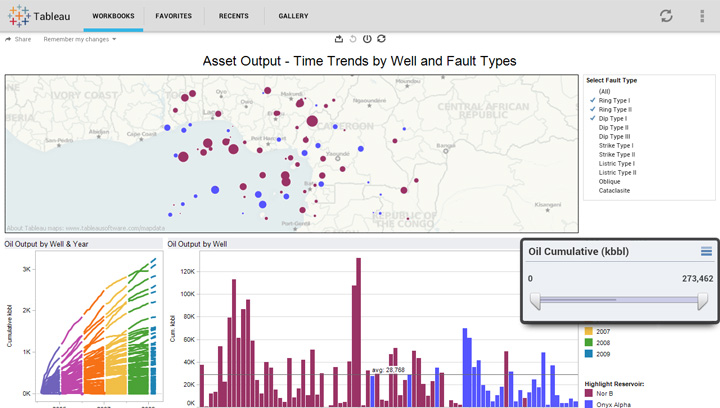Screen dimensions: 720x408
Task: Click the refresh data toolbar icon
Action: coord(382,39)
